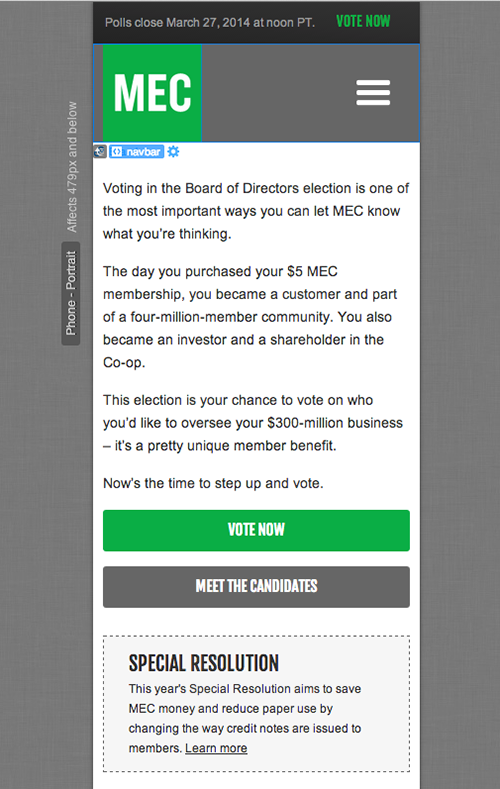Select the 'This election is your chance' paragraph

253,423
